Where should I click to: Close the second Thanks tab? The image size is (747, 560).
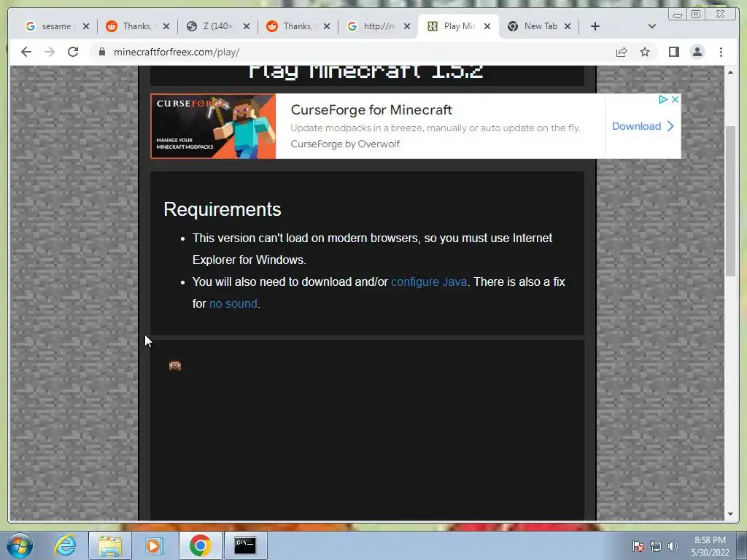[326, 27]
